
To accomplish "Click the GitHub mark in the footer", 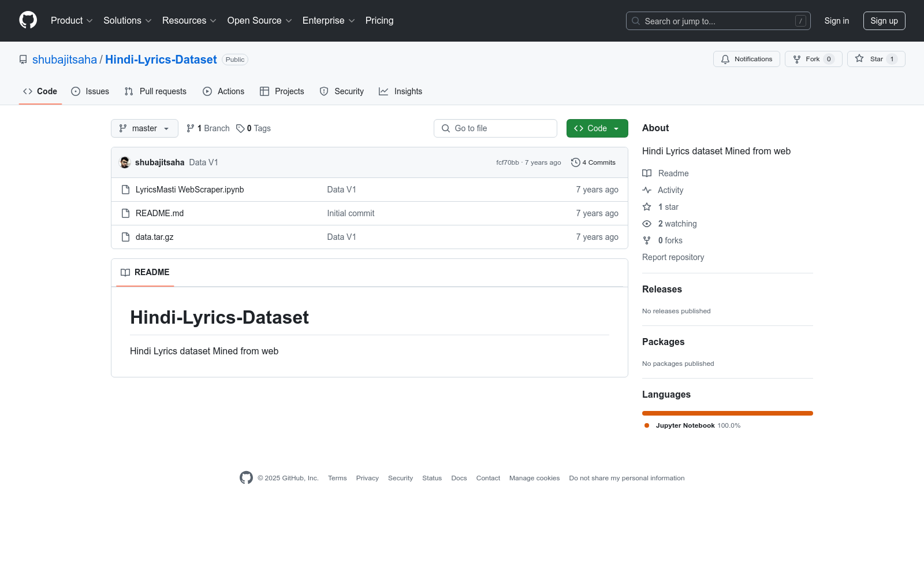I will coord(246,478).
